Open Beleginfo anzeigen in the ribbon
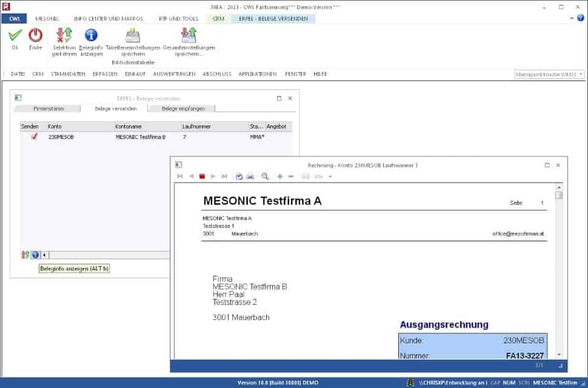The width and height of the screenshot is (588, 388). 91,35
